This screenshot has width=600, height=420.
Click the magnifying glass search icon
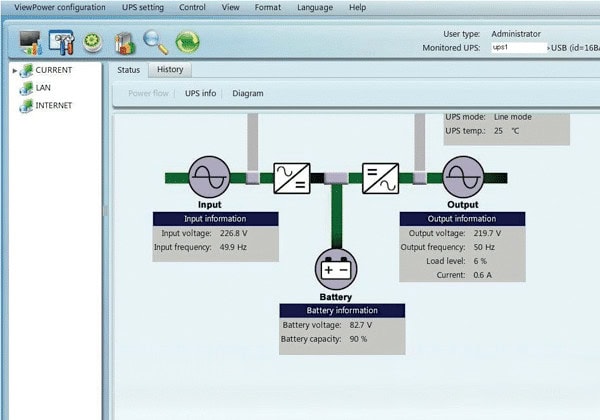coord(156,42)
